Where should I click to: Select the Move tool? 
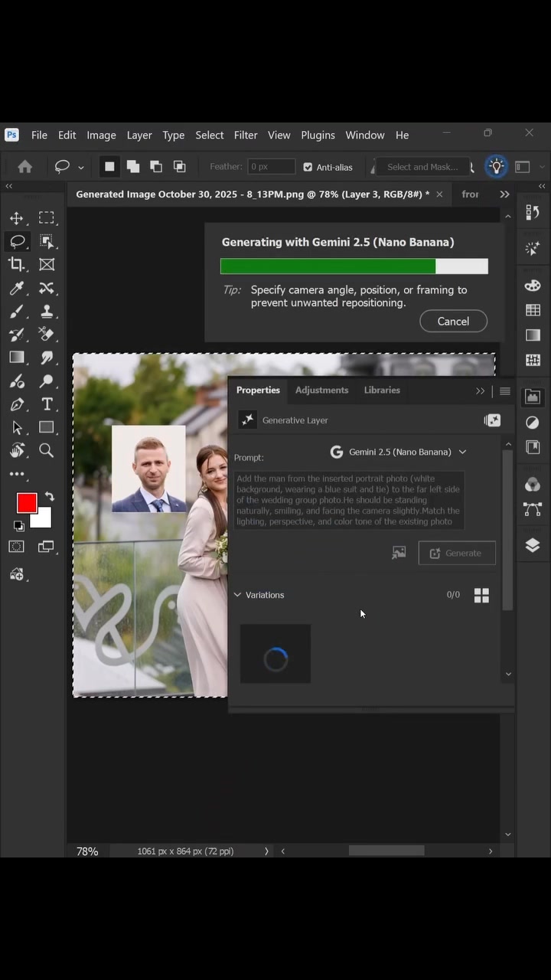click(x=16, y=218)
